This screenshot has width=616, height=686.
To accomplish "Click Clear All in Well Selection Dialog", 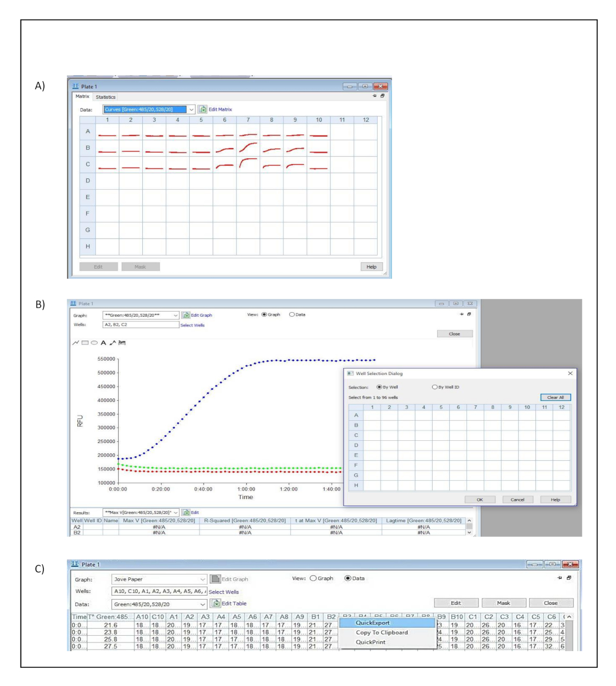I will [555, 397].
